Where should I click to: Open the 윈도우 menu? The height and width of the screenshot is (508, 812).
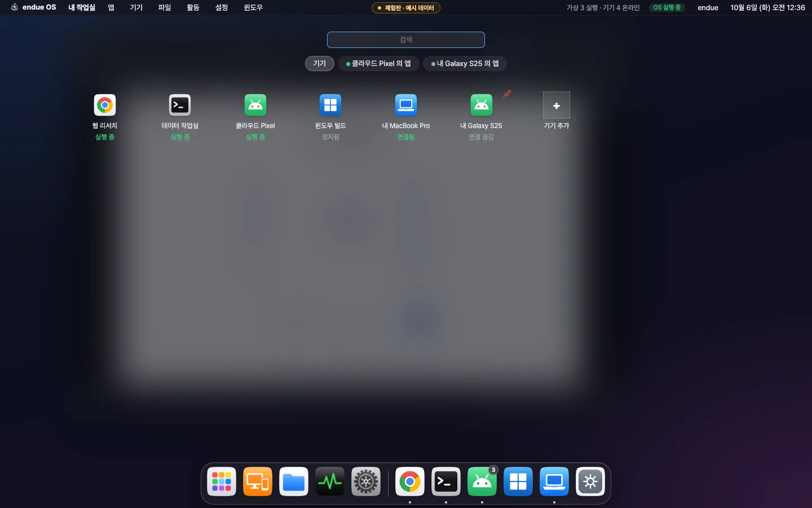[x=253, y=7]
